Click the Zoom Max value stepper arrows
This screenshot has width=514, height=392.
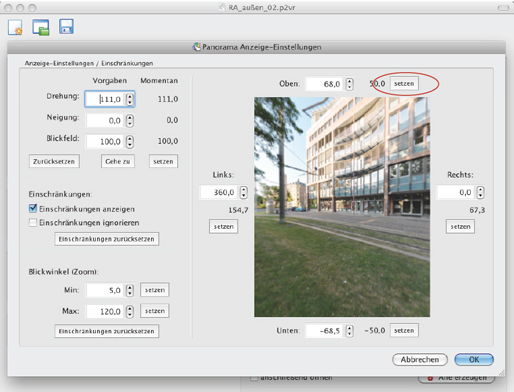point(130,312)
